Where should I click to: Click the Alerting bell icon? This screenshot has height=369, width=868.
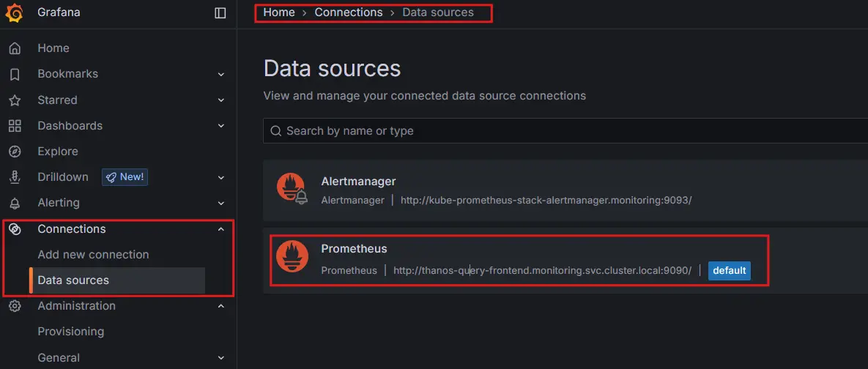15,203
